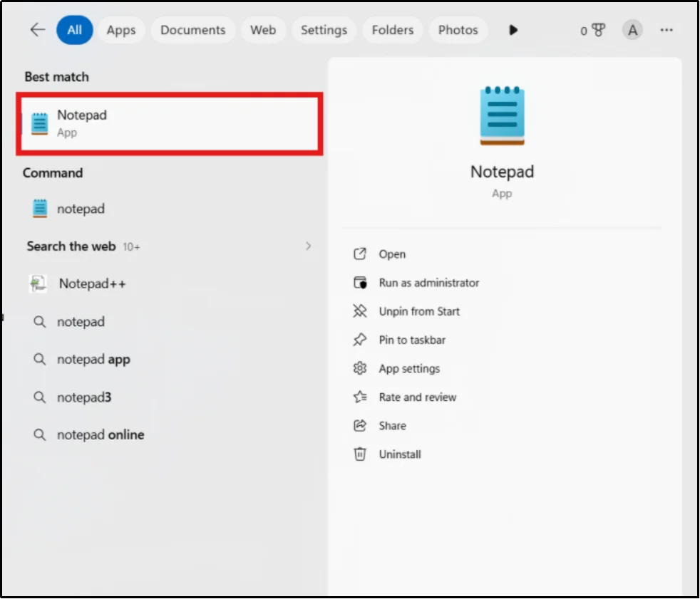Click the large Notepad icon in preview pane
Image resolution: width=700 pixels, height=599 pixels.
pyautogui.click(x=503, y=115)
